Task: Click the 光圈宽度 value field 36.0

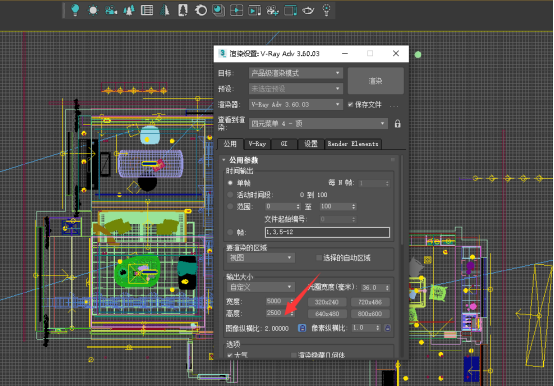Action: [373, 288]
